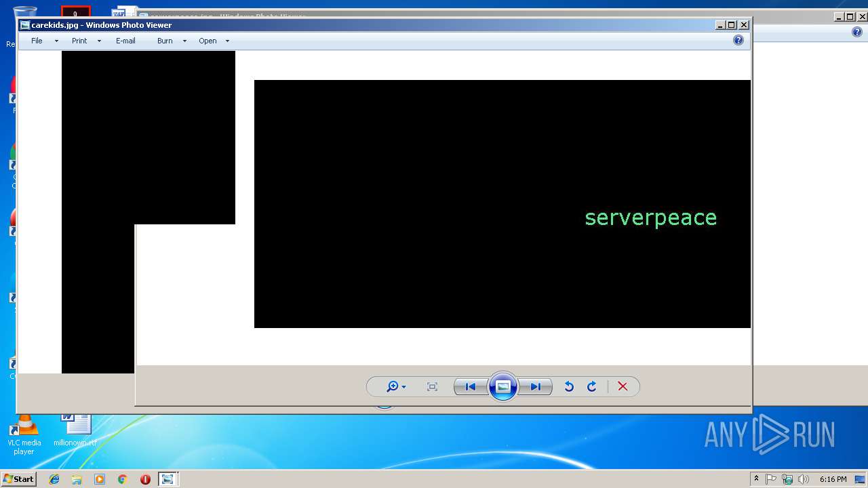Open Windows Media Player from taskbar
The width and height of the screenshot is (868, 488).
tap(100, 479)
